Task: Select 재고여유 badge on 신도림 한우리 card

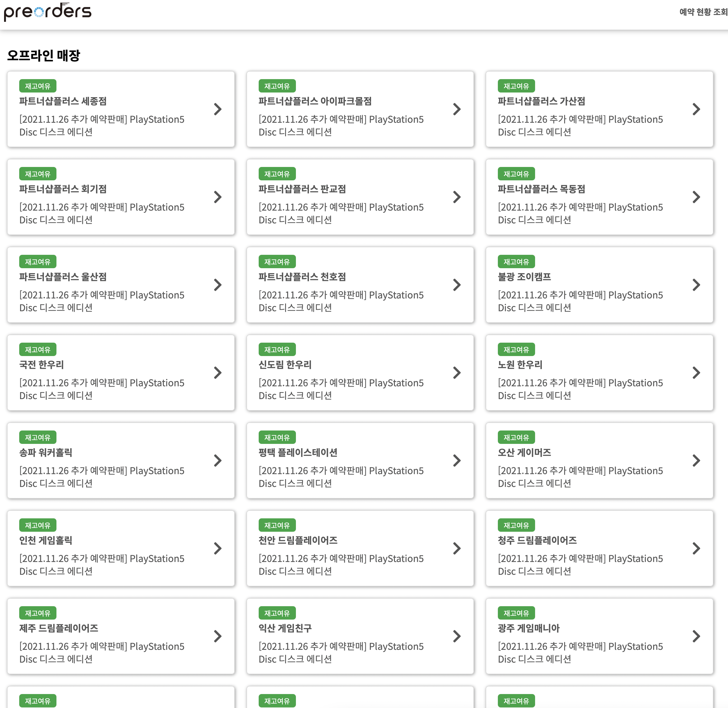Action: [277, 350]
